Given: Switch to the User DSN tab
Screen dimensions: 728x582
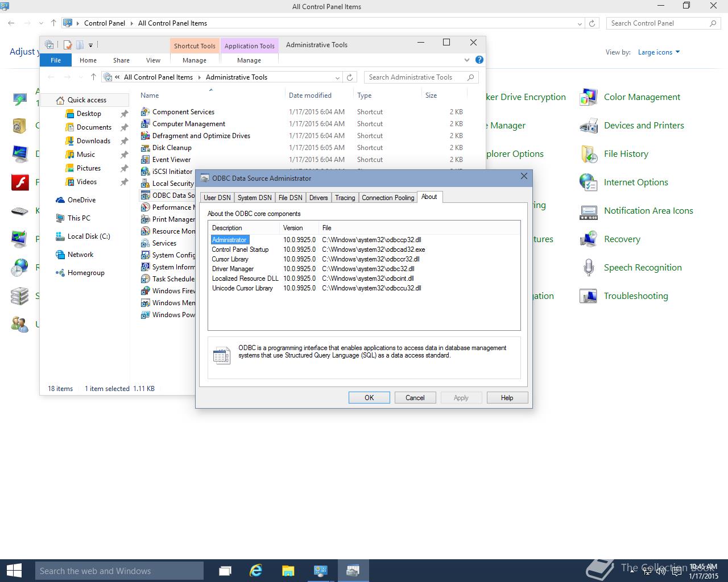Looking at the screenshot, I should tap(217, 198).
